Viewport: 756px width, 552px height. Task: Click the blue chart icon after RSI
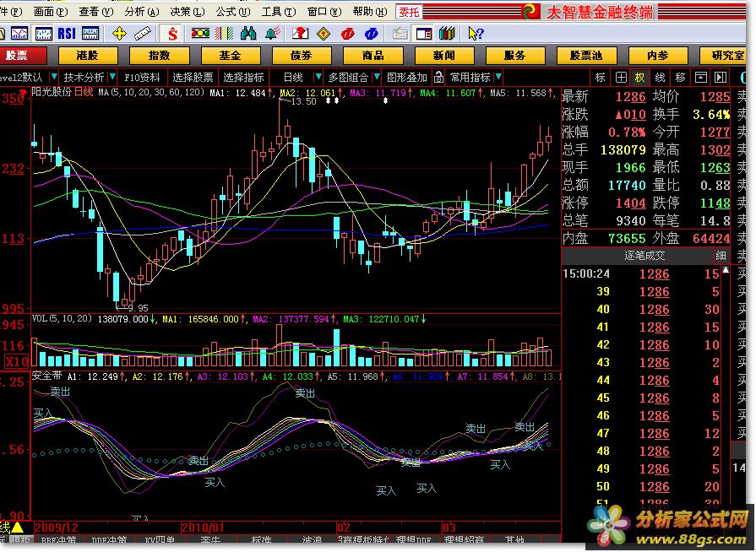point(90,33)
